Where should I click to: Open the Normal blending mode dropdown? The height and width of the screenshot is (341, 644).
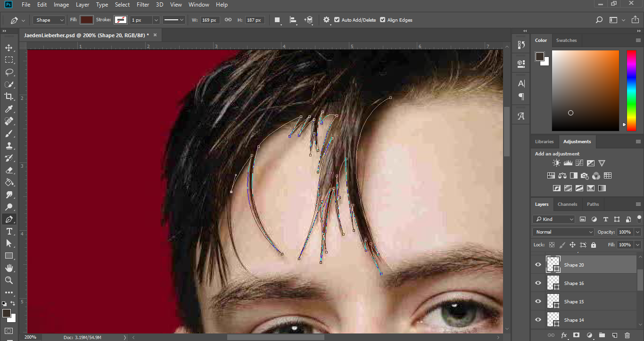(563, 232)
